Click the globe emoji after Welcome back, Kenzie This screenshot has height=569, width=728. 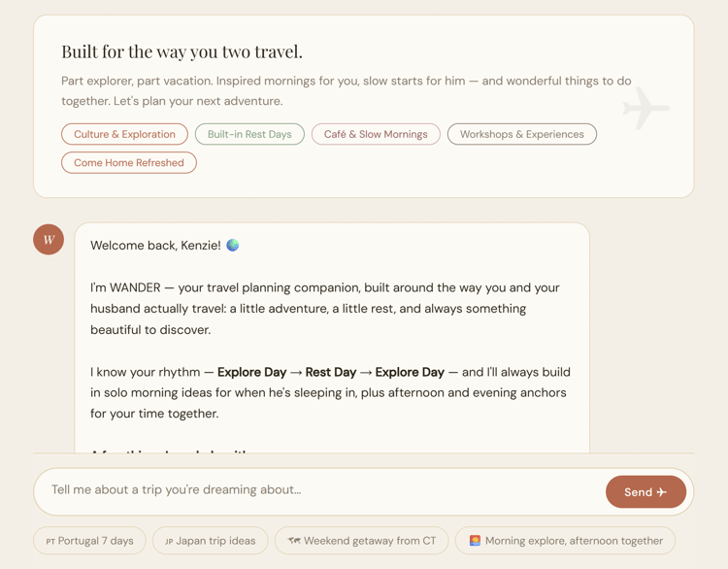233,245
